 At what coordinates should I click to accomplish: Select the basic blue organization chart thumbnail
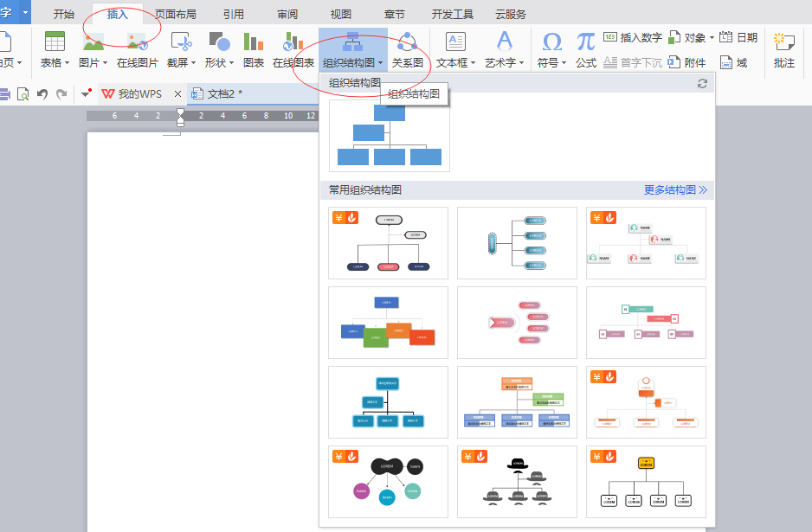(389, 134)
